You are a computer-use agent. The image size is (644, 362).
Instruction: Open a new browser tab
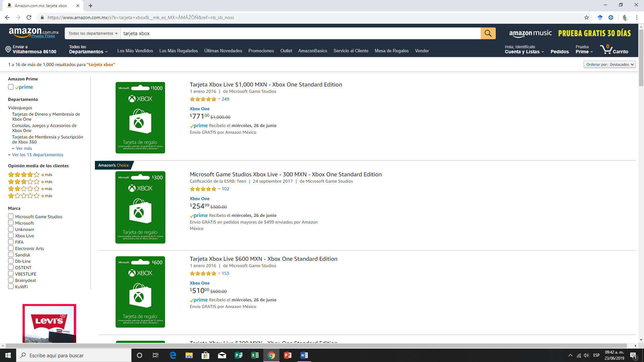pyautogui.click(x=91, y=6)
